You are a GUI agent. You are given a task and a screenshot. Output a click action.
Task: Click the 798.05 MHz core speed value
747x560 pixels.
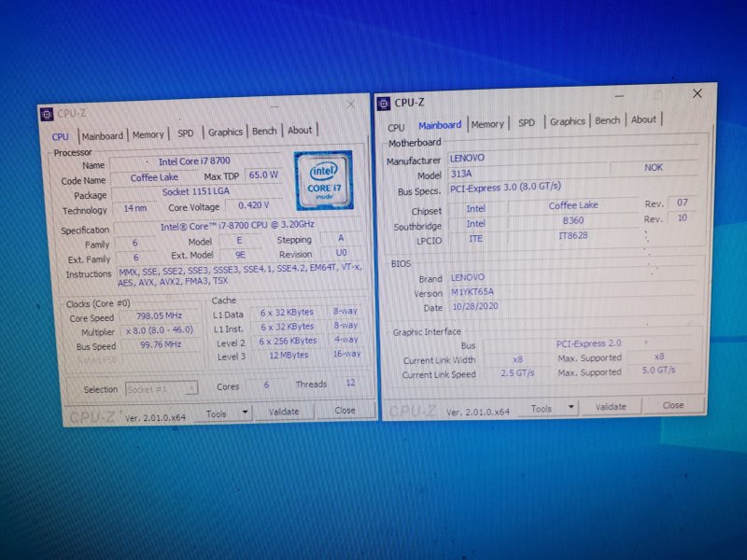click(159, 315)
